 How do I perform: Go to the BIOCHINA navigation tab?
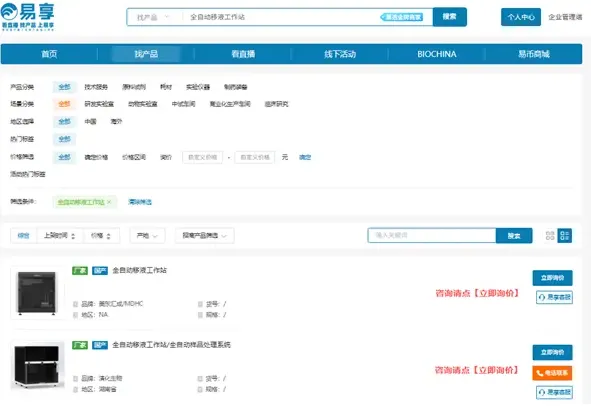point(437,54)
